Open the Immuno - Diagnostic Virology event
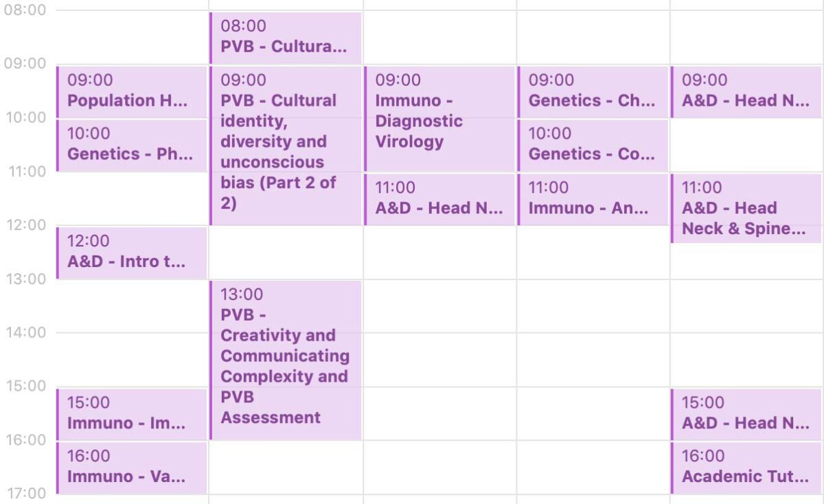This screenshot has width=824, height=504. click(439, 118)
